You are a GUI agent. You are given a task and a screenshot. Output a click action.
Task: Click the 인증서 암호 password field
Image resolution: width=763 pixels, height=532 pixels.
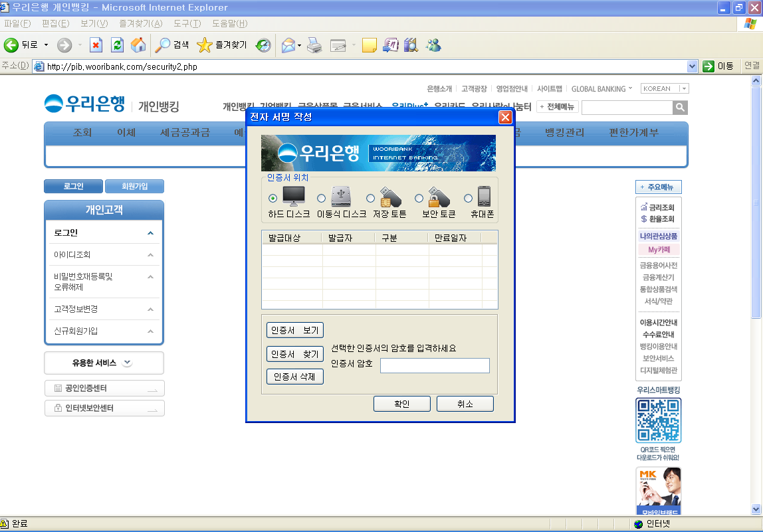pos(435,366)
